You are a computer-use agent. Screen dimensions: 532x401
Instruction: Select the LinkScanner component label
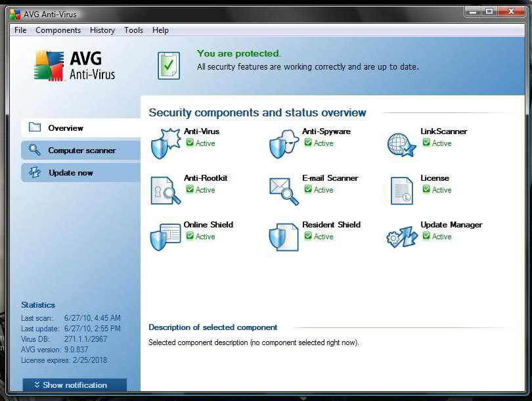click(444, 131)
